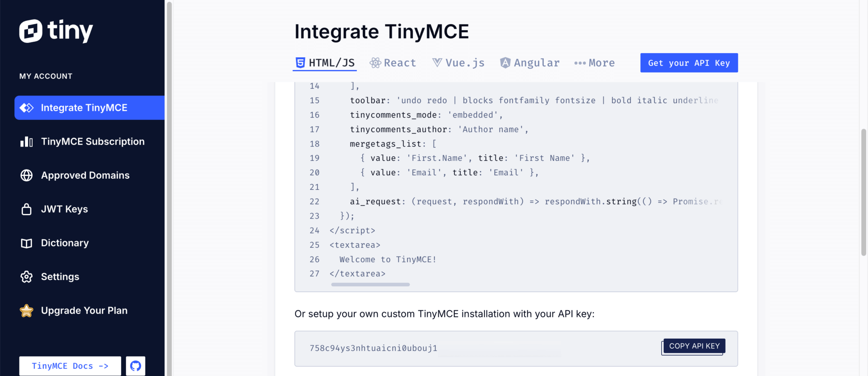Click the globe Approved Domains icon
The width and height of the screenshot is (868, 376).
[26, 175]
